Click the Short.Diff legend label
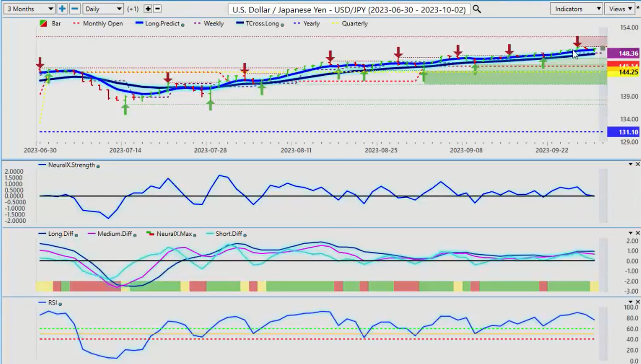This screenshot has width=641, height=364. click(x=229, y=234)
